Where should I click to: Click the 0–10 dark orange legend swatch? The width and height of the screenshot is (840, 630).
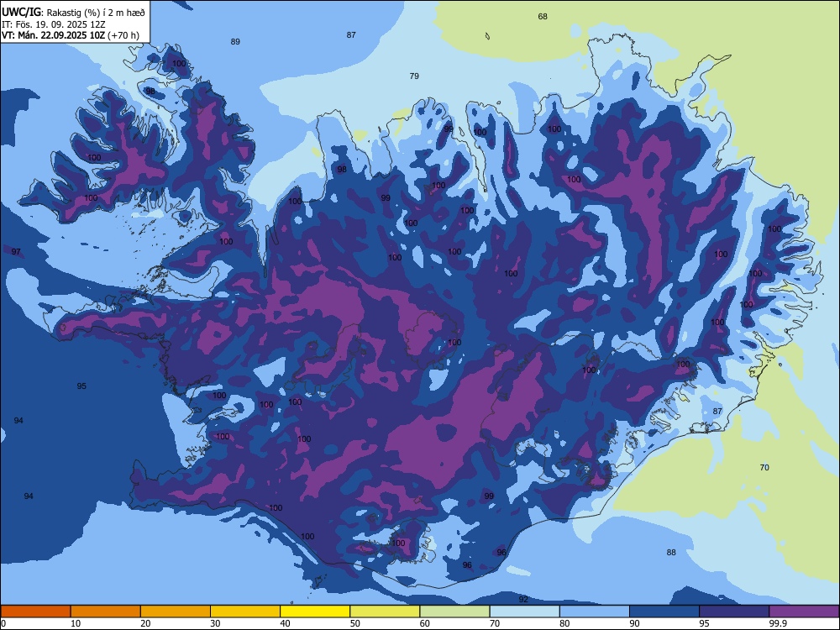coord(35,612)
